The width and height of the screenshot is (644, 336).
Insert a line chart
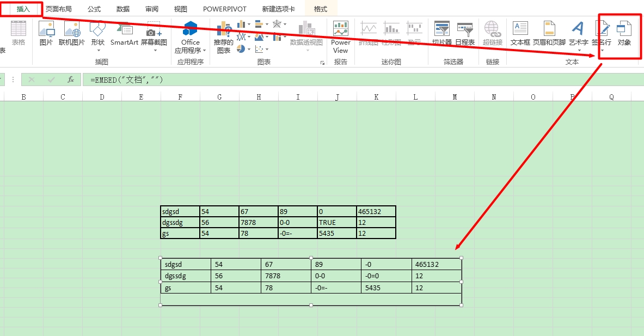click(x=241, y=37)
